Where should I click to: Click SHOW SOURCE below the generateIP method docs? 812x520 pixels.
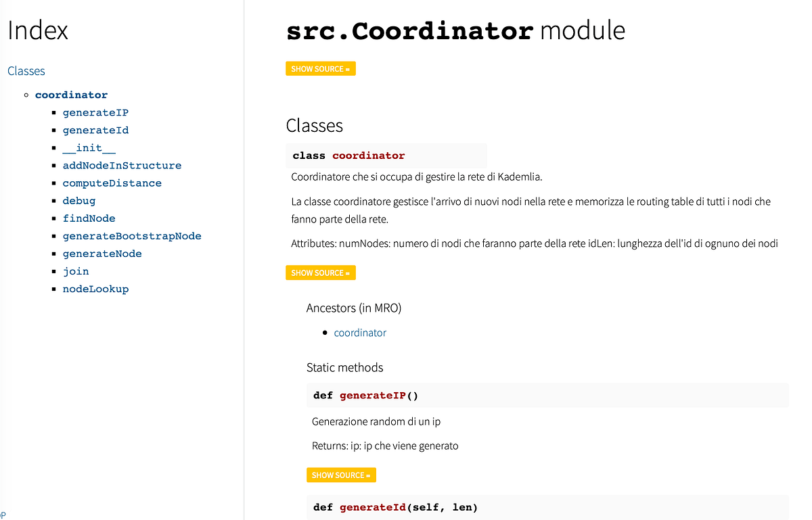point(341,475)
